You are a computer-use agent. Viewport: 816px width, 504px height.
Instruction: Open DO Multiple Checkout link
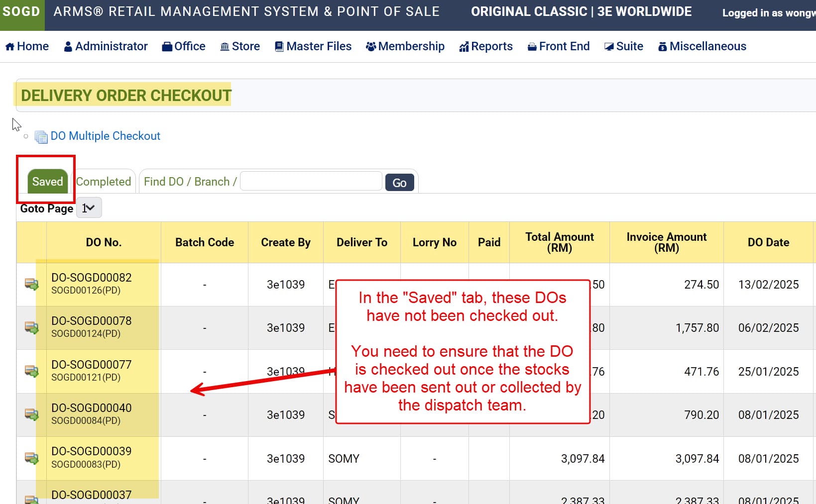pos(105,136)
